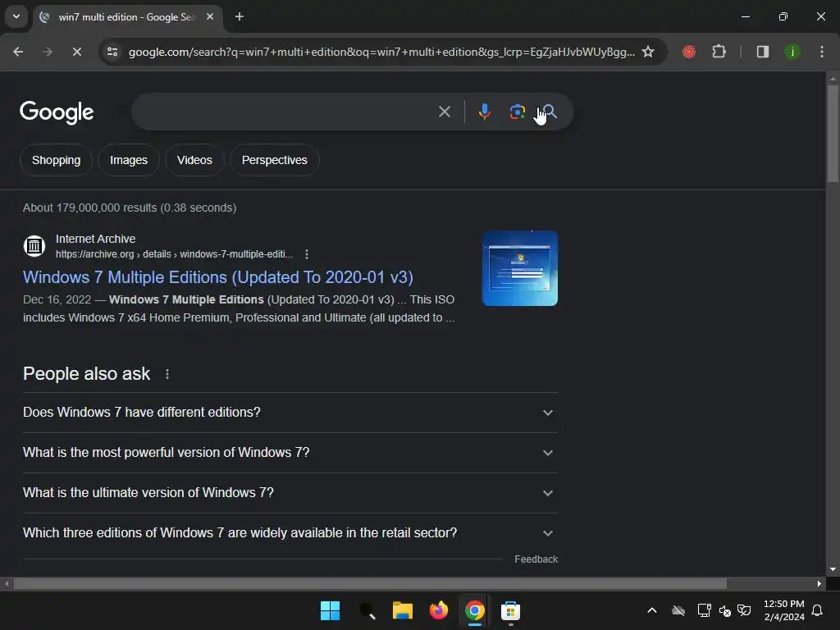This screenshot has height=630, width=840.
Task: Click the address bar URL
Action: point(381,52)
